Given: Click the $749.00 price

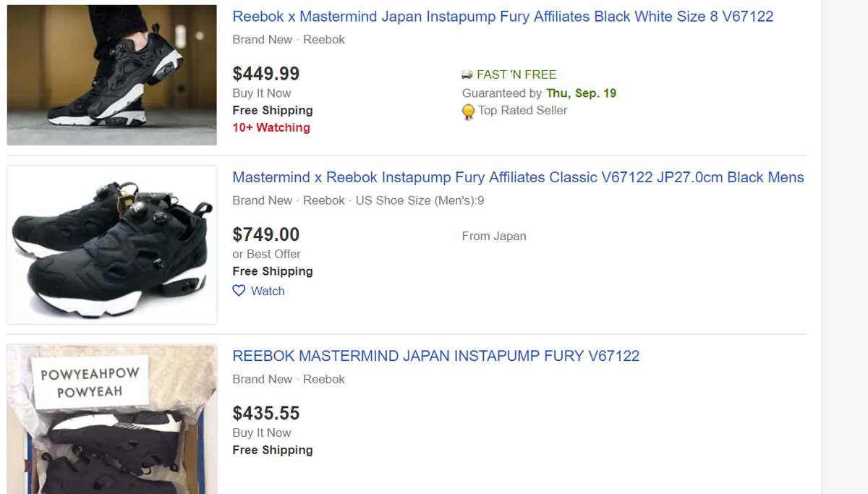Looking at the screenshot, I should click(265, 234).
